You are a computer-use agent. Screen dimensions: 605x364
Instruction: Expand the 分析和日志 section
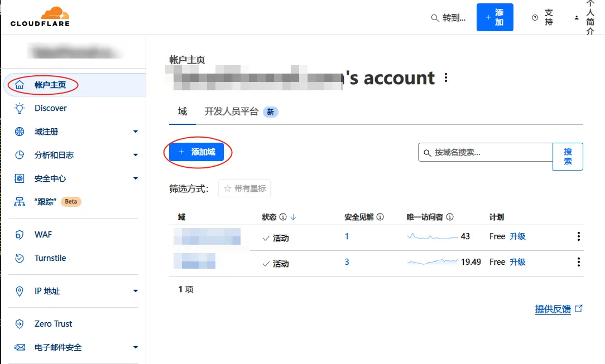pyautogui.click(x=135, y=154)
